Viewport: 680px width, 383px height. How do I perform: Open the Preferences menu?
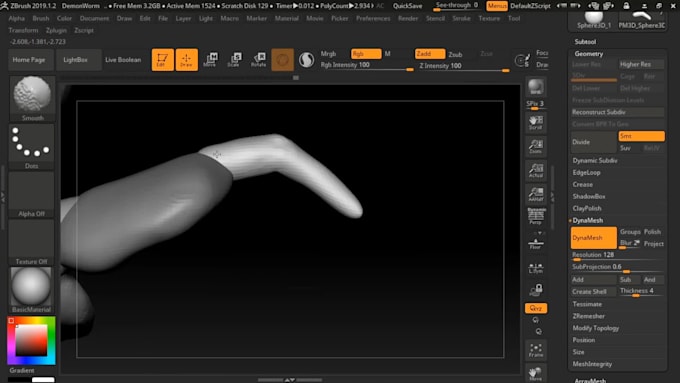point(373,19)
